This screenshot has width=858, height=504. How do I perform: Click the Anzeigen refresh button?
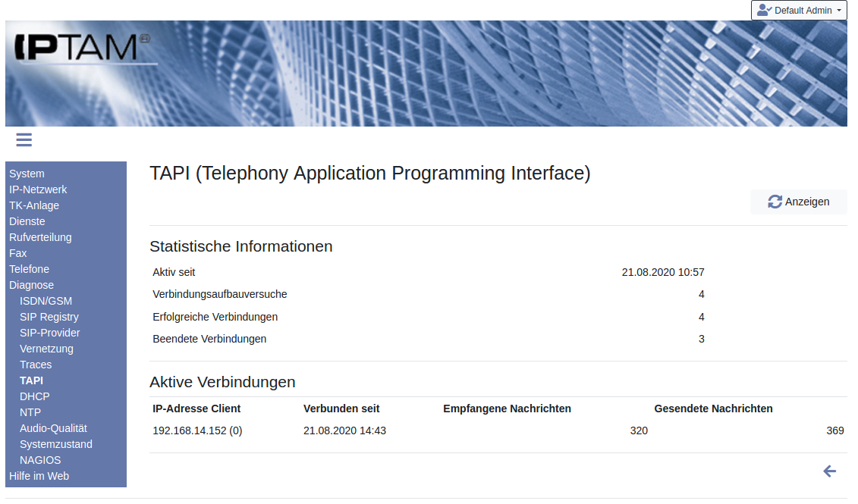798,202
